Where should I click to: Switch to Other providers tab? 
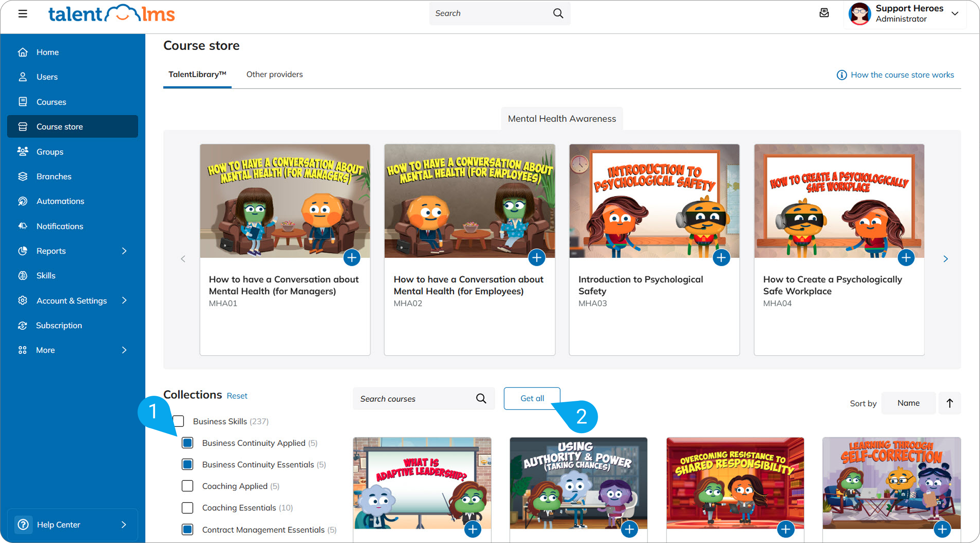(x=275, y=74)
